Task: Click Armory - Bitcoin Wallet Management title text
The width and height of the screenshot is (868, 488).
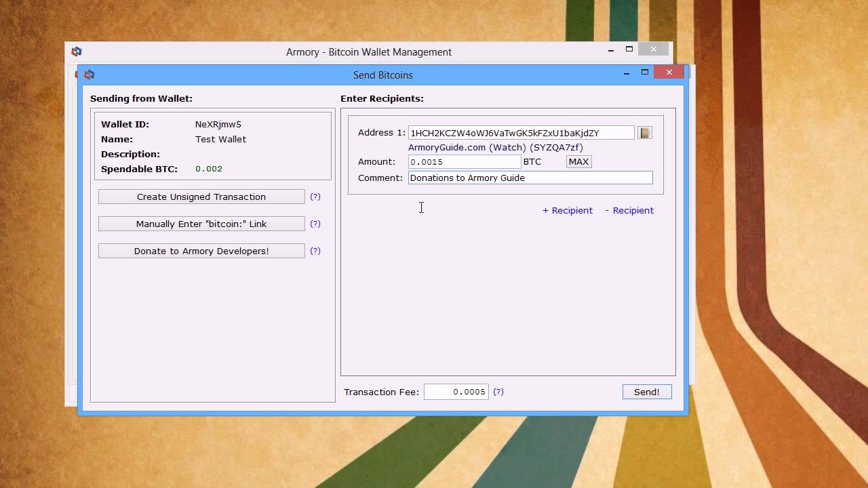Action: pyautogui.click(x=369, y=52)
